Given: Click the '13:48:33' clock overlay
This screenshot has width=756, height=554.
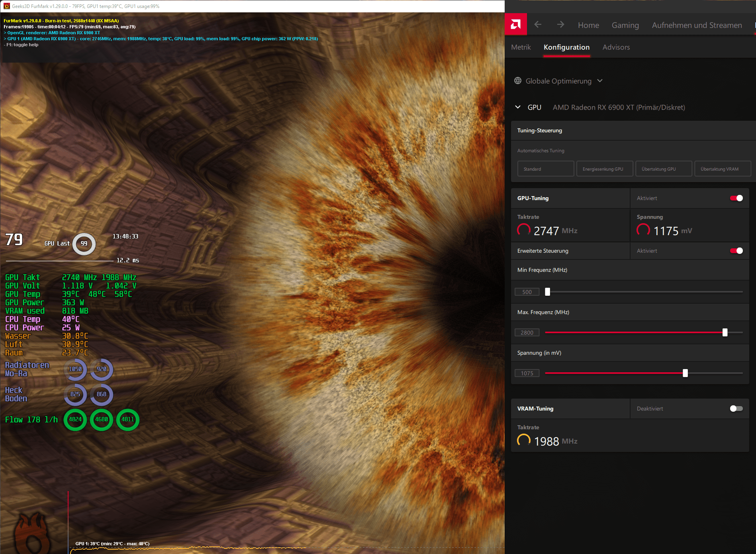Looking at the screenshot, I should 125,236.
